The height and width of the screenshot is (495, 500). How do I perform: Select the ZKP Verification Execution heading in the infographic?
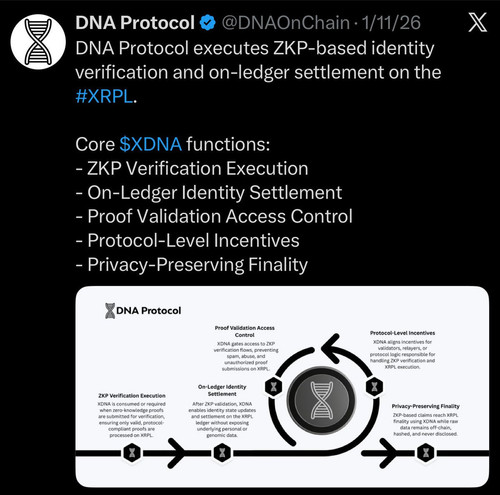click(132, 396)
